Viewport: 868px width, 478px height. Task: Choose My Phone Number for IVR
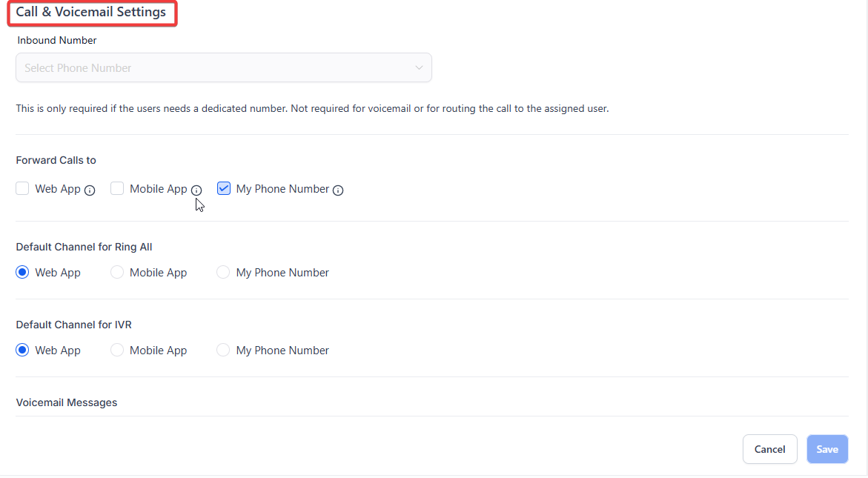point(223,351)
